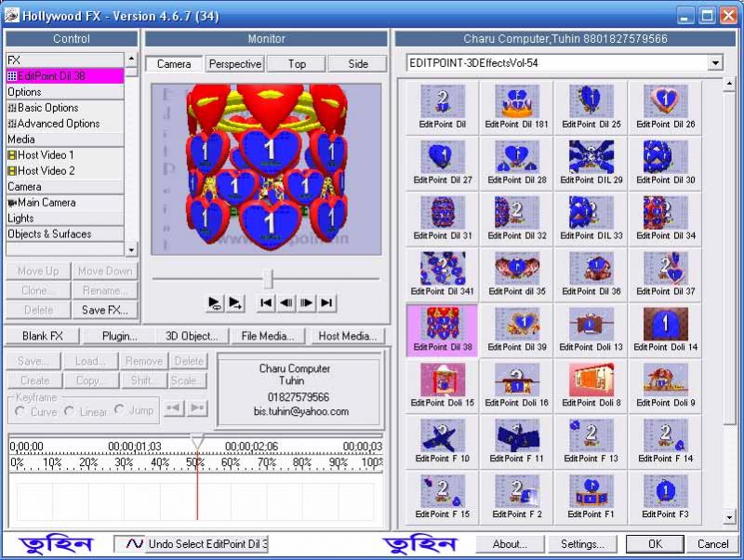Choose the Jump keyframe radio button
Image resolution: width=744 pixels, height=560 pixels.
pyautogui.click(x=120, y=409)
